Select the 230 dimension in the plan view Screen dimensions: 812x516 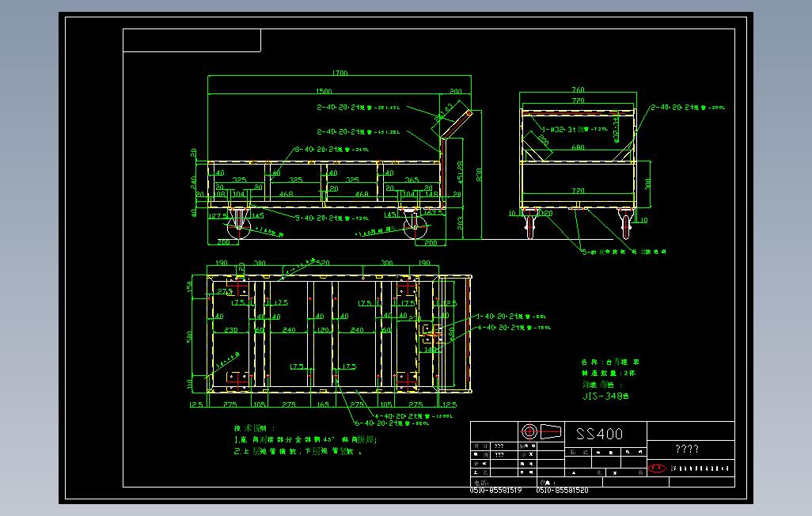(x=231, y=329)
